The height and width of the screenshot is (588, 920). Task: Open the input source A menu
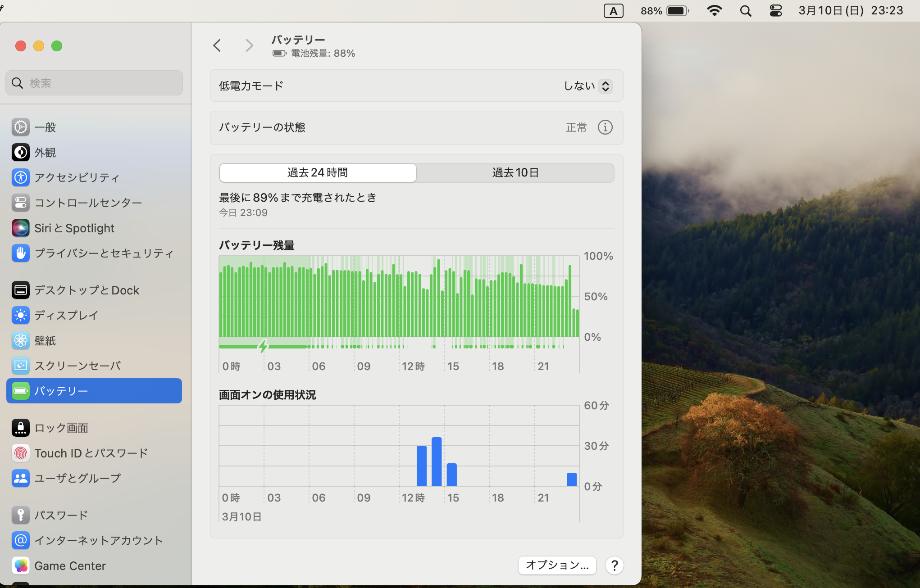(613, 10)
